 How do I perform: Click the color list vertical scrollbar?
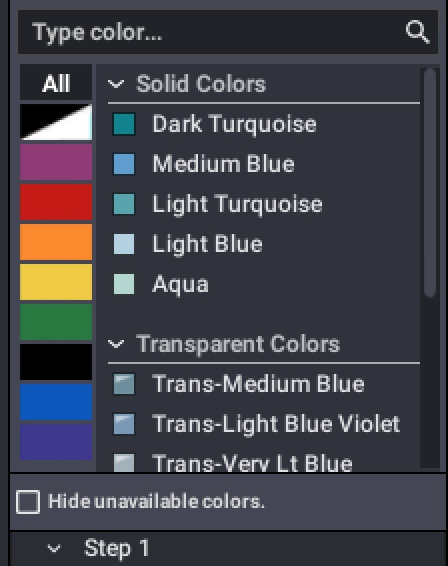(x=430, y=182)
